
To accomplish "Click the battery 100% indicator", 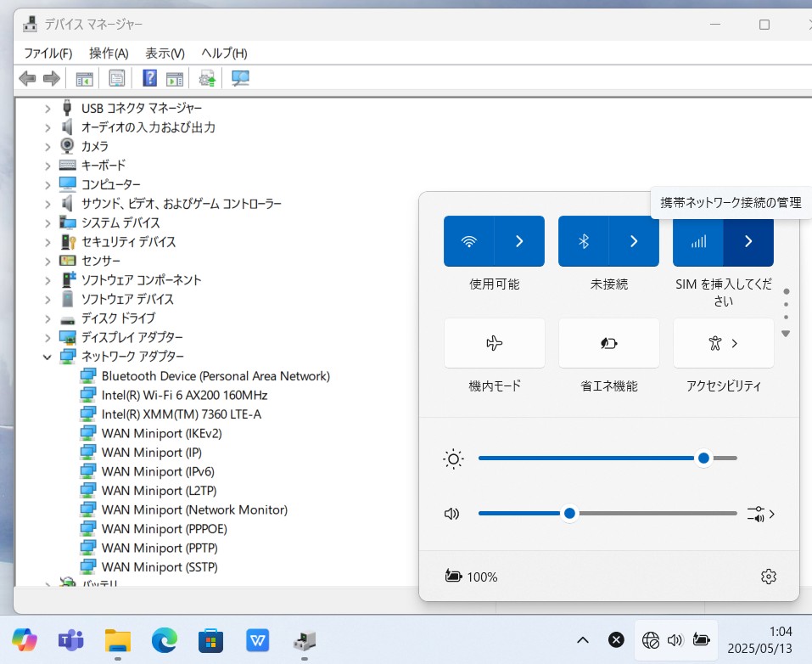I will (x=471, y=577).
